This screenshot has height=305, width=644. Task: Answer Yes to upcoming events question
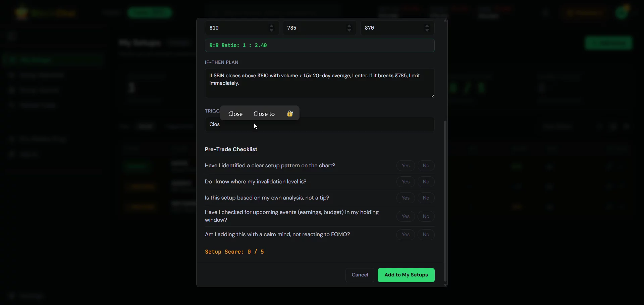(406, 216)
